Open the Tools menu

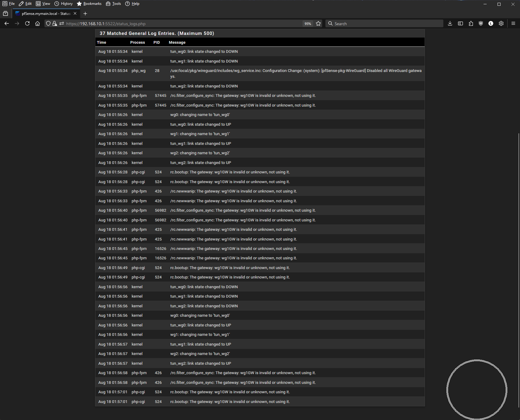pos(113,4)
